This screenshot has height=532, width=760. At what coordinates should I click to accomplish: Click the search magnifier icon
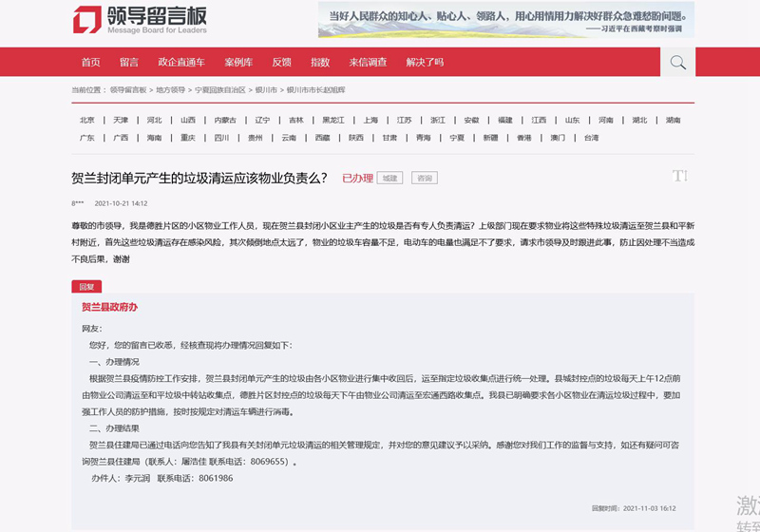point(677,63)
